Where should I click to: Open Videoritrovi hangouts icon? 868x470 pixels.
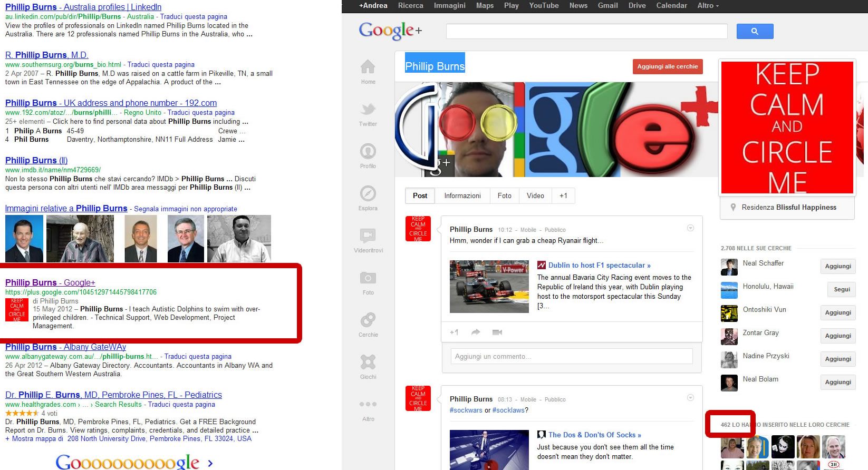pos(368,236)
